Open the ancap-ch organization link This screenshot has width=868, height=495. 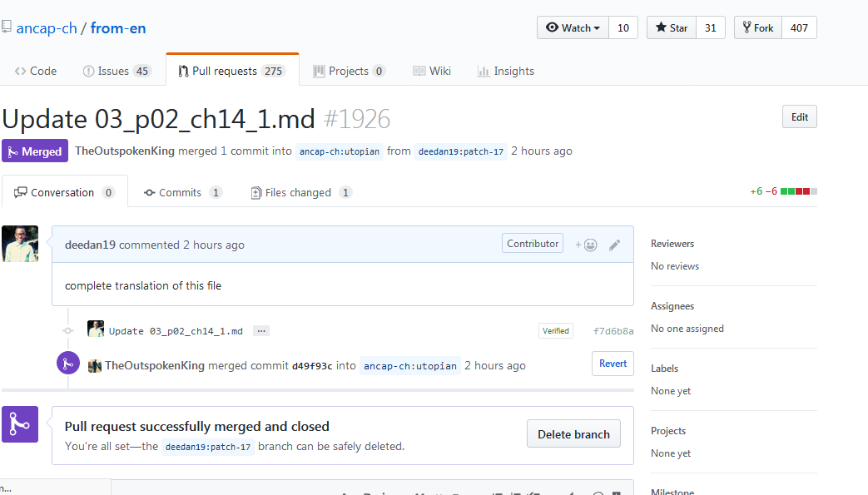point(47,28)
